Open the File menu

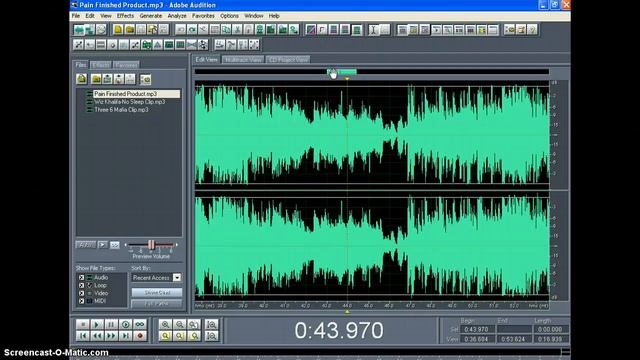tap(76, 16)
